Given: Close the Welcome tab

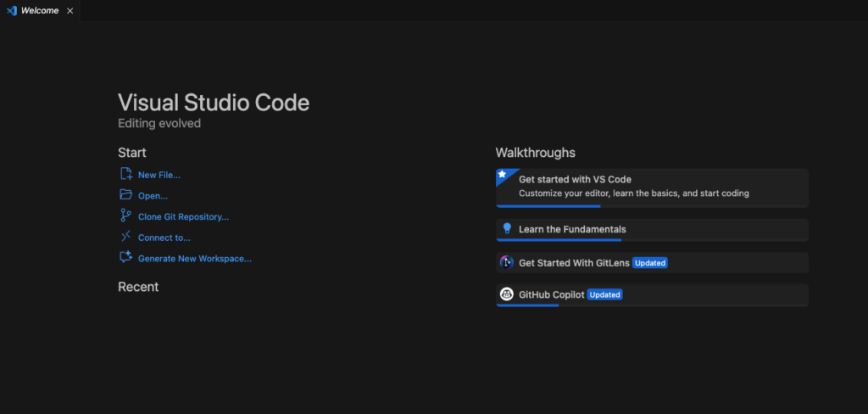Looking at the screenshot, I should pyautogui.click(x=70, y=10).
